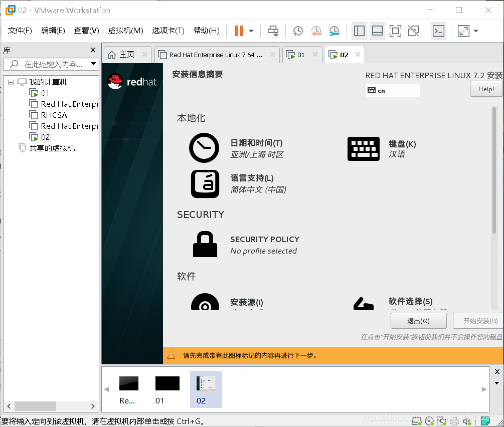Screen dimensions: 504x427
Task: Click CD/DVD drive status bar icon
Action: [x=429, y=421]
